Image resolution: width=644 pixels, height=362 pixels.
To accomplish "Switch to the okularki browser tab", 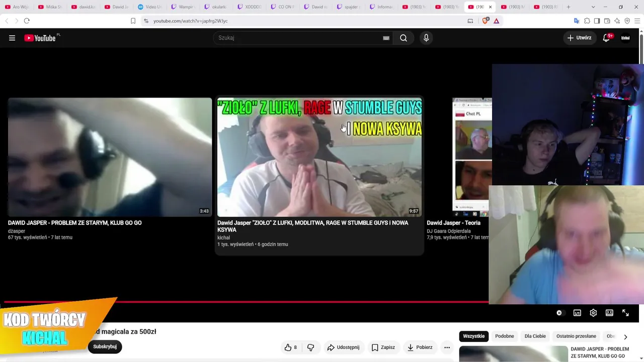I will pos(216,7).
